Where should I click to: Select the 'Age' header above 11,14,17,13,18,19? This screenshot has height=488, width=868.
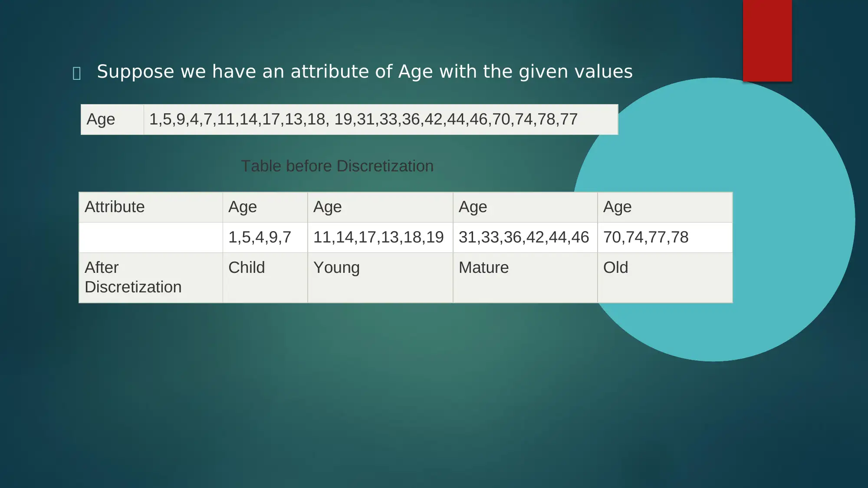tap(380, 207)
